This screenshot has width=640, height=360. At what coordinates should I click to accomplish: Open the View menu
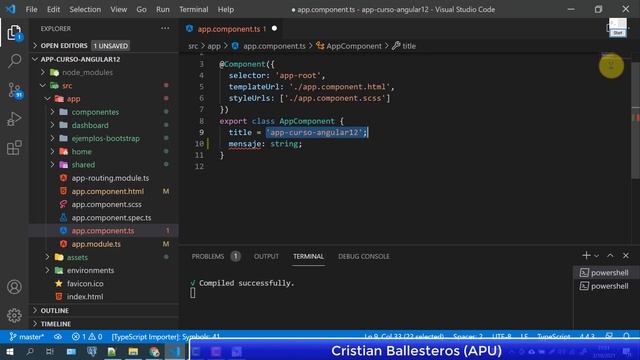point(118,9)
